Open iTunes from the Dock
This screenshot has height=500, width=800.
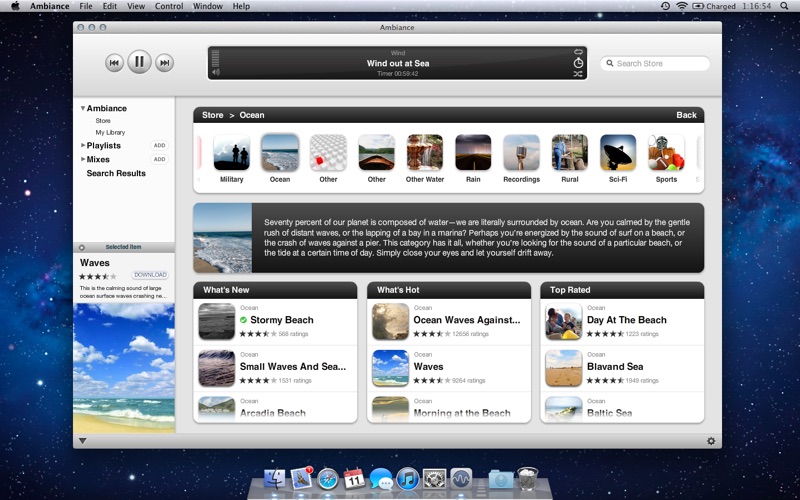[x=407, y=480]
